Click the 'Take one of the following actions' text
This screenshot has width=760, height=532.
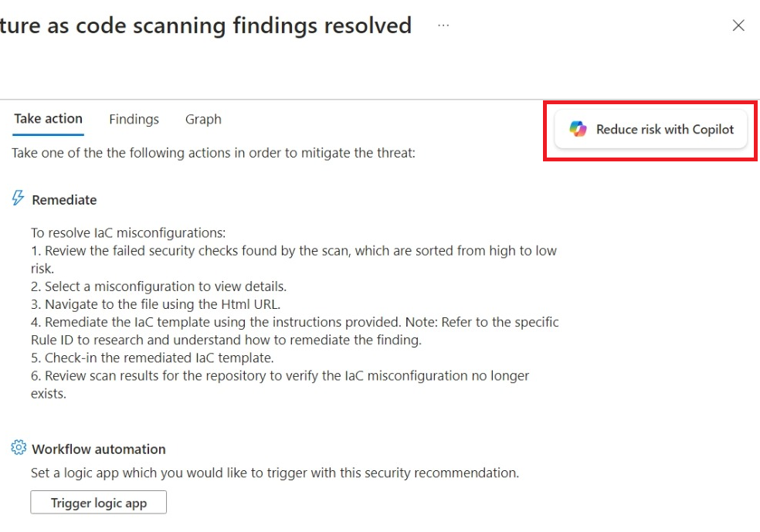pos(213,153)
